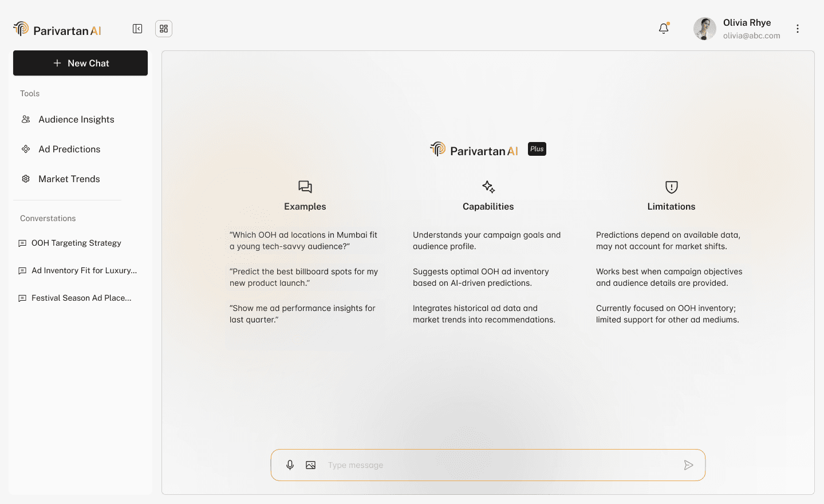Screen dimensions: 824x504
Task: Open Market Trends tool
Action: tap(69, 179)
